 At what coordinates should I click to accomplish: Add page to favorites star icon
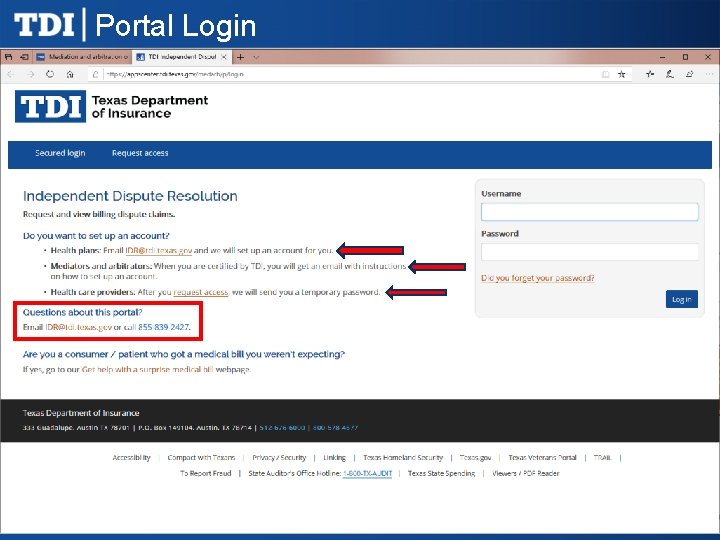[x=622, y=74]
